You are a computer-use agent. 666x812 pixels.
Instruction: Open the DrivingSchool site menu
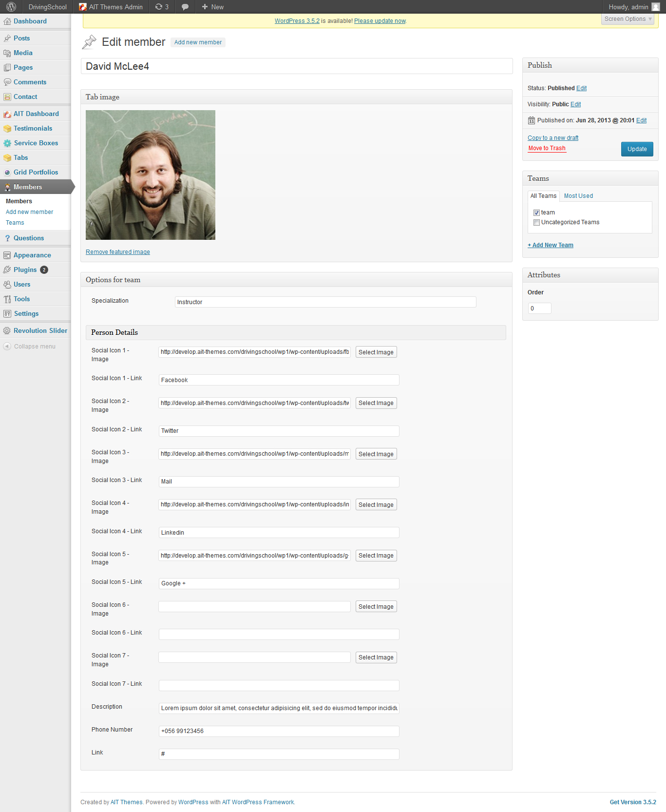[47, 7]
